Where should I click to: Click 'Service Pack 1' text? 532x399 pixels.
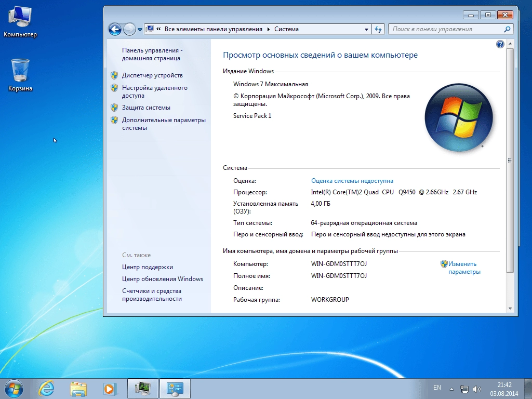pyautogui.click(x=252, y=116)
